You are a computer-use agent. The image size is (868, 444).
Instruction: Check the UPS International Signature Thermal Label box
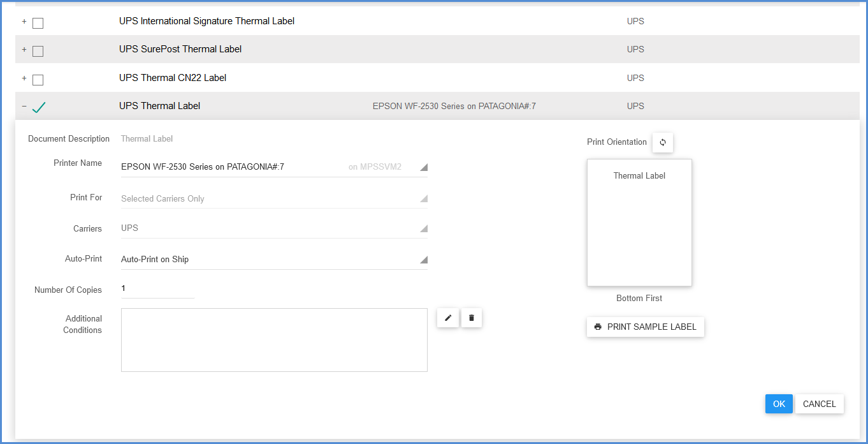38,23
